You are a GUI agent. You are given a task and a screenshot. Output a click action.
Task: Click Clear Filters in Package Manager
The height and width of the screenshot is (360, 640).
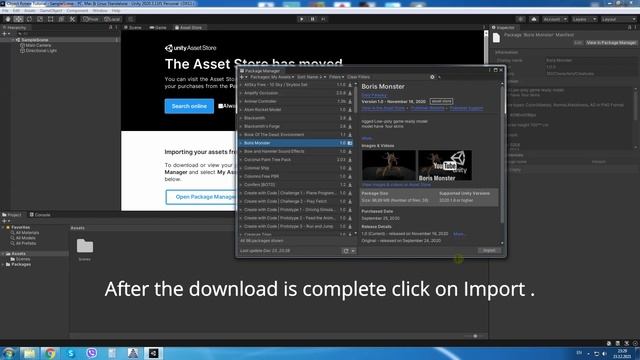[x=358, y=77]
